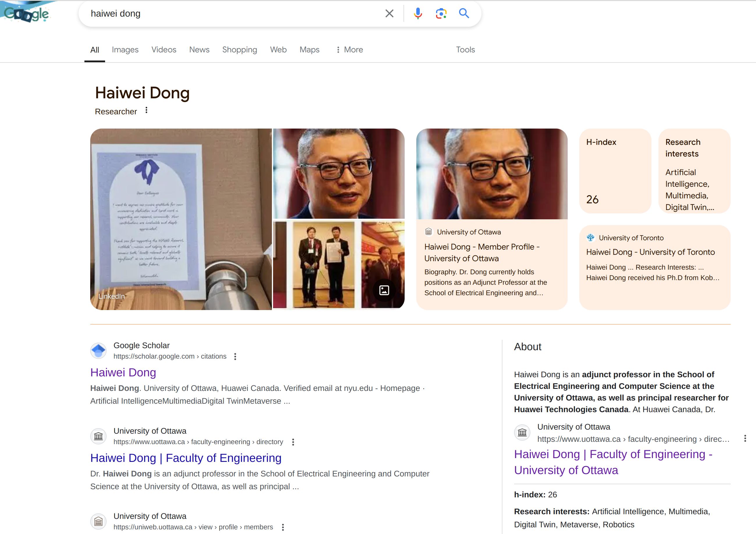Viewport: 756px width, 534px height.
Task: Switch to the Videos tab
Action: point(164,50)
